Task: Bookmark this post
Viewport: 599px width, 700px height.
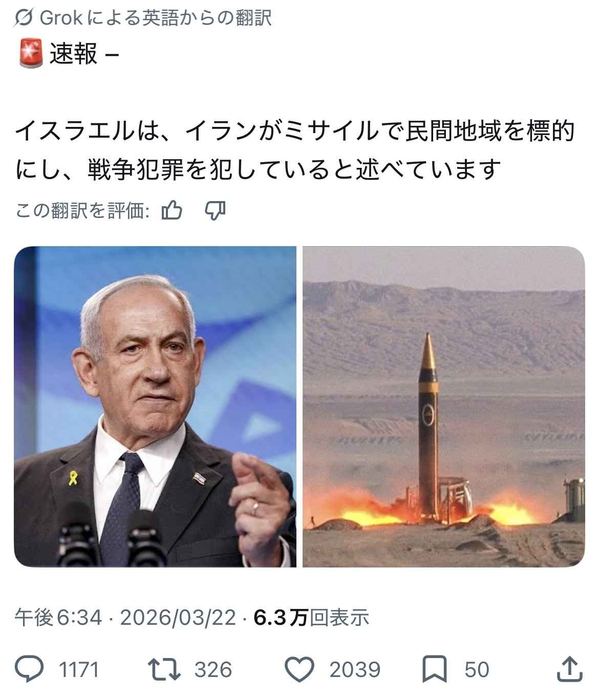Action: click(x=436, y=669)
